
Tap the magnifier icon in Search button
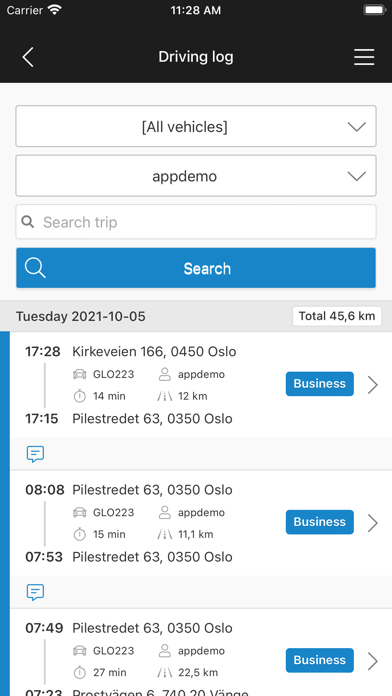pos(35,268)
